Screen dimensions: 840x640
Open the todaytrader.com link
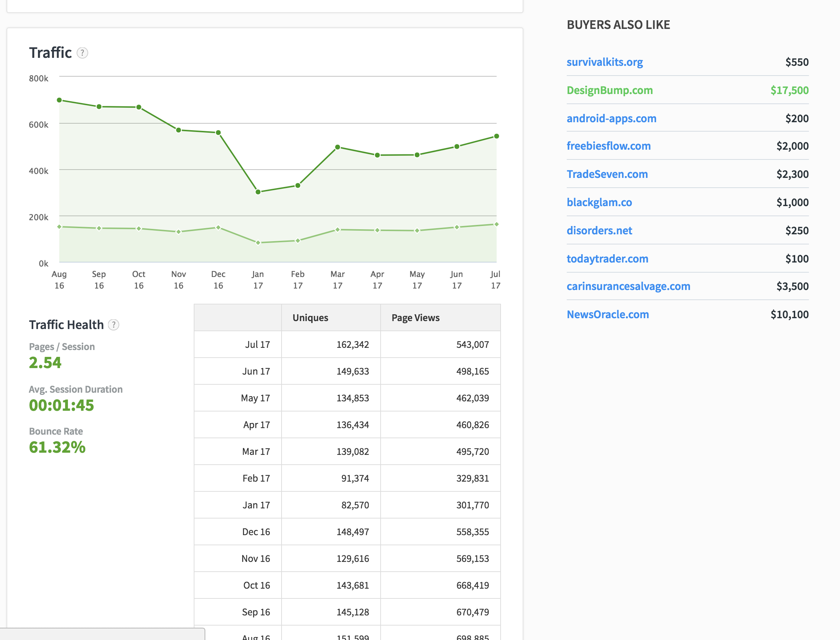click(x=607, y=259)
